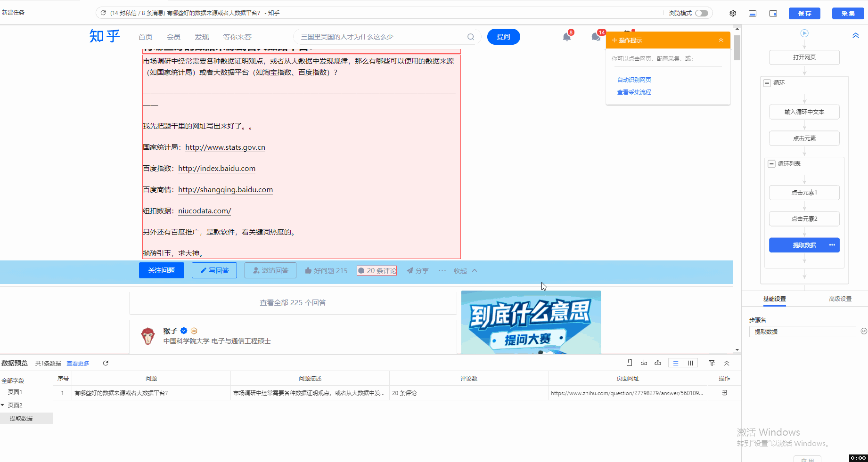Click the magnifier search icon
868x462 pixels.
click(x=471, y=37)
